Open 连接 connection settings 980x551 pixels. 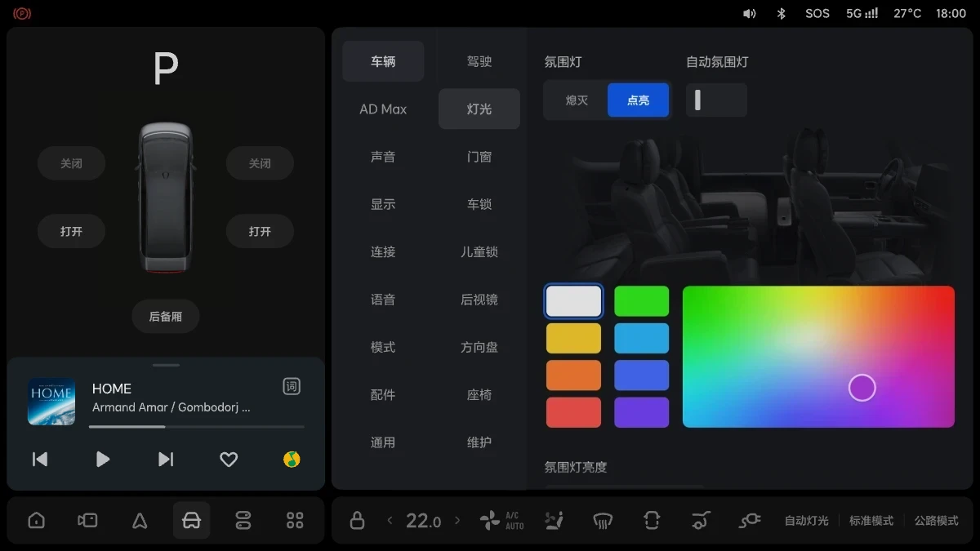pos(383,251)
